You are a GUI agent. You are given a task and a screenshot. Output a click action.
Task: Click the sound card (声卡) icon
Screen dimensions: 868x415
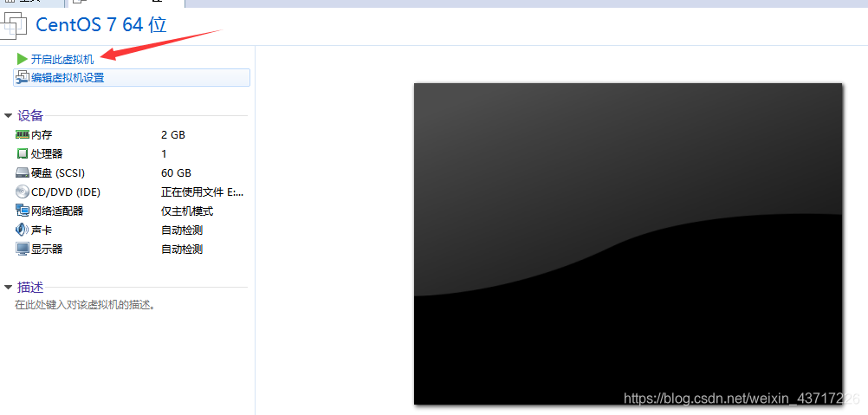point(23,230)
